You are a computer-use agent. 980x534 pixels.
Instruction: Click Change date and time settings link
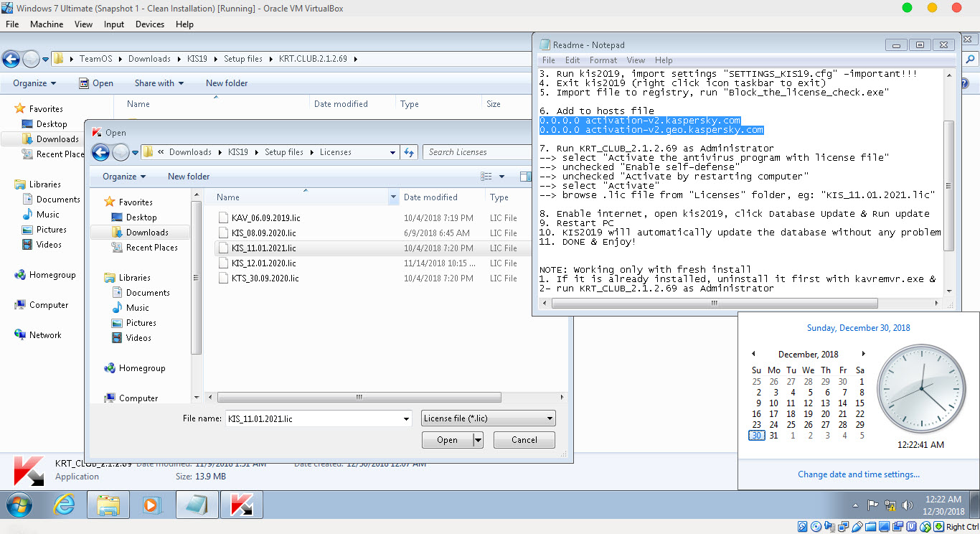[x=859, y=474]
